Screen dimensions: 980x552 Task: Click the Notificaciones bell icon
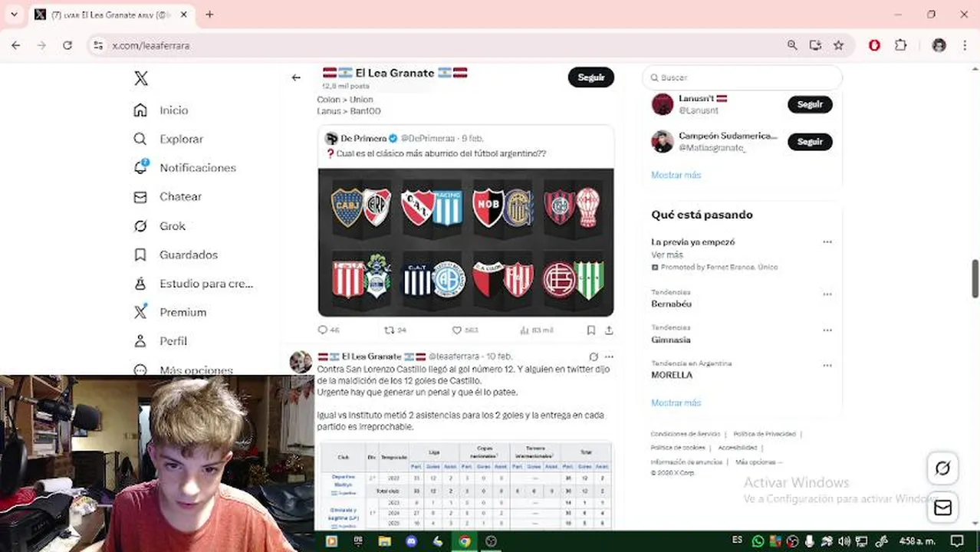coord(140,167)
